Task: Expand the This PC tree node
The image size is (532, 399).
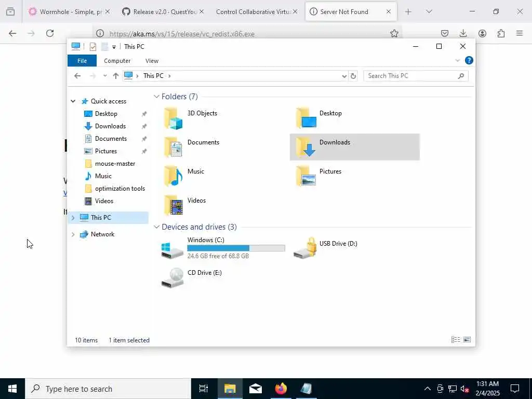Action: click(x=73, y=218)
